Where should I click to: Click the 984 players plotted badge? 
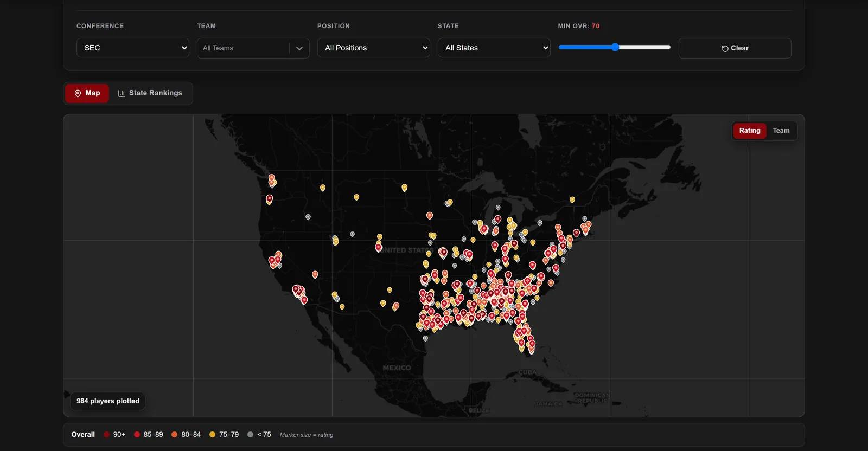click(x=108, y=401)
